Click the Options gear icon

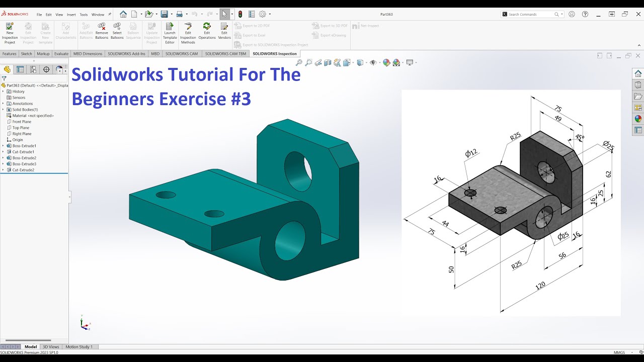262,14
